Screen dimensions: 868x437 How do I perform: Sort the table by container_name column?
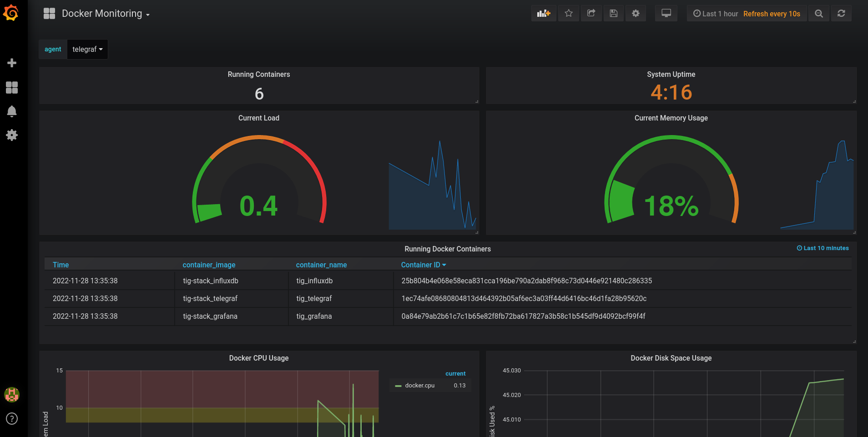point(321,265)
